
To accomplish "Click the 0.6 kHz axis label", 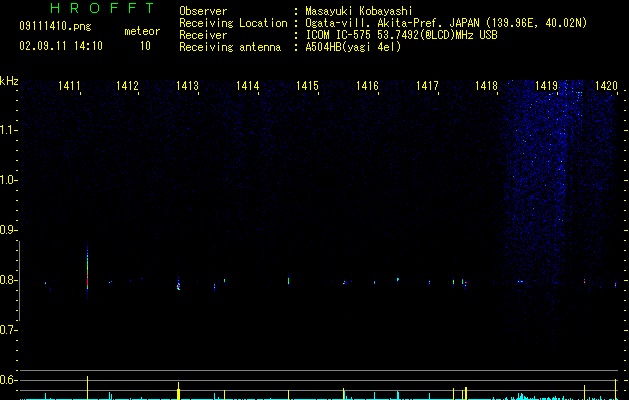I will click(8, 380).
